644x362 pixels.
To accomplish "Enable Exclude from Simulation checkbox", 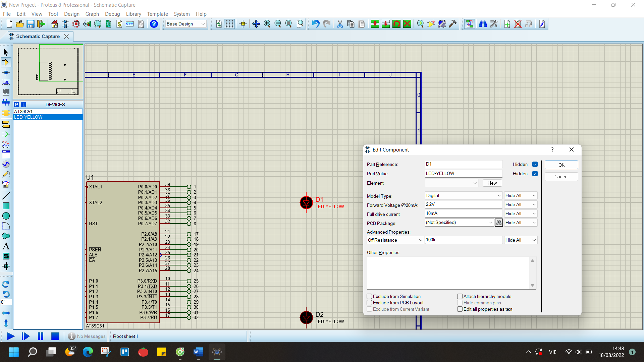I will 369,296.
